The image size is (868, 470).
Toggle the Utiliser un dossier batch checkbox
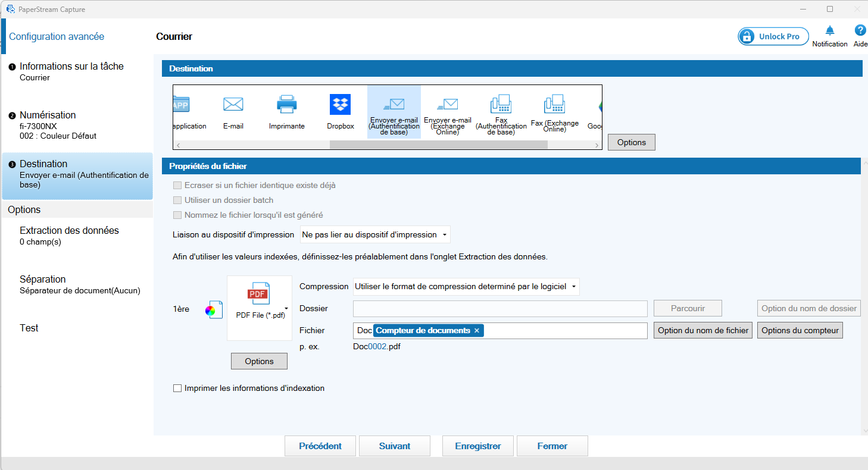(177, 200)
